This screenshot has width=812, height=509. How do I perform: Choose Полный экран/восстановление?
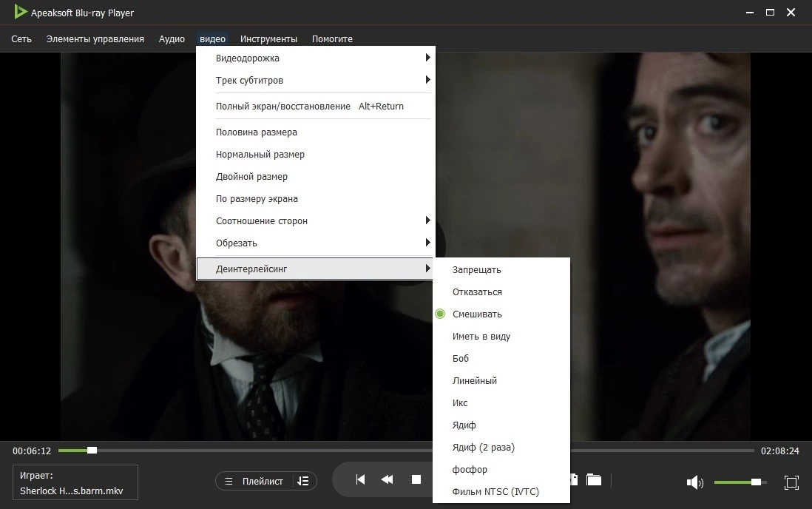[x=315, y=107]
